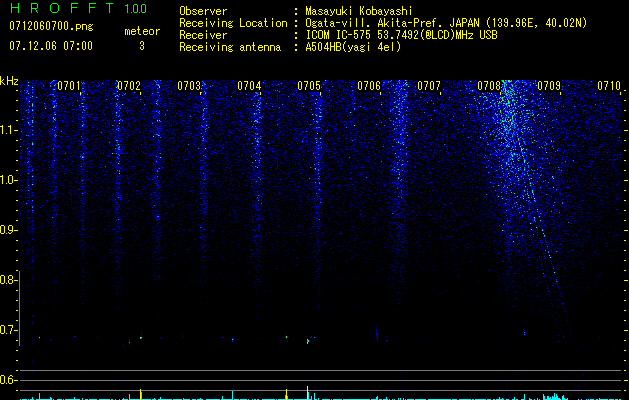Click the 0706 time marker
The width and height of the screenshot is (629, 400).
(369, 86)
